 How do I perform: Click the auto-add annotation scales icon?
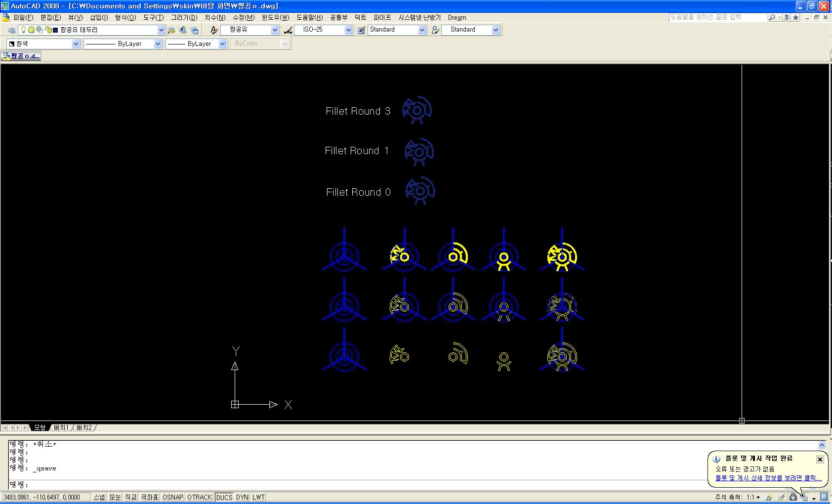tap(781, 497)
